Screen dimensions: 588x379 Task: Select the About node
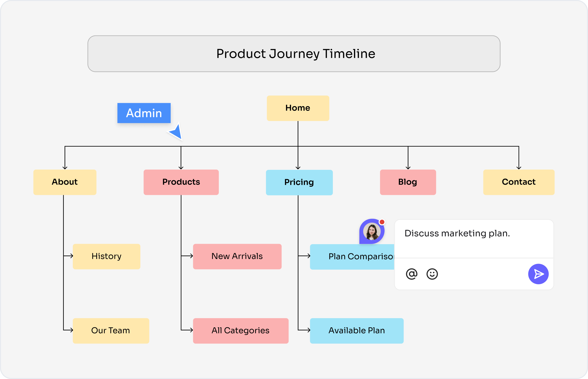tap(65, 182)
